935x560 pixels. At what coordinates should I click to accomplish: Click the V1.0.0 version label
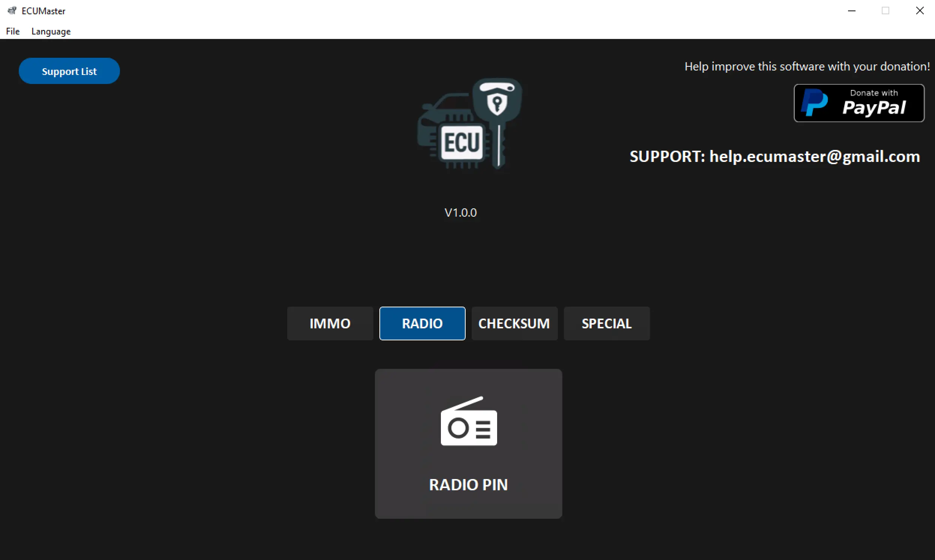(x=461, y=213)
